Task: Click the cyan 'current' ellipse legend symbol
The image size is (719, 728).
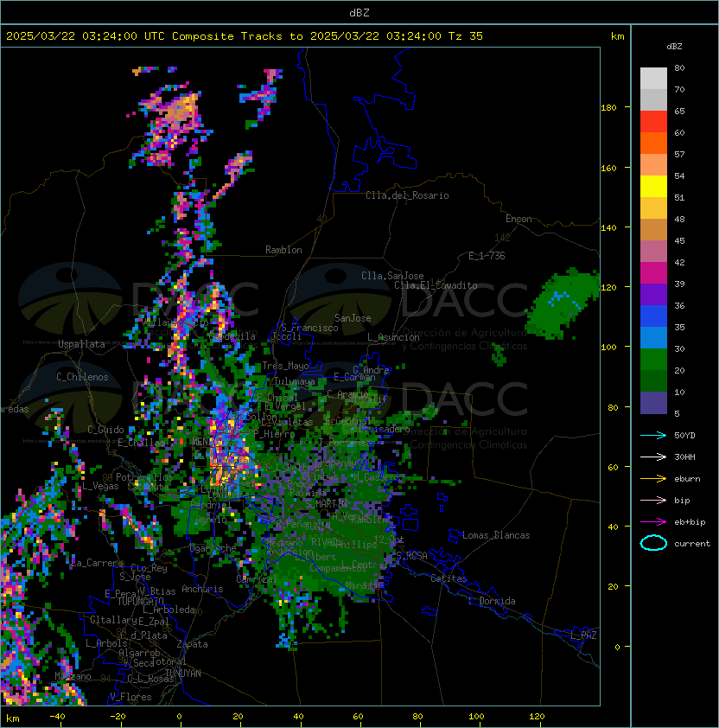Action: [x=653, y=543]
